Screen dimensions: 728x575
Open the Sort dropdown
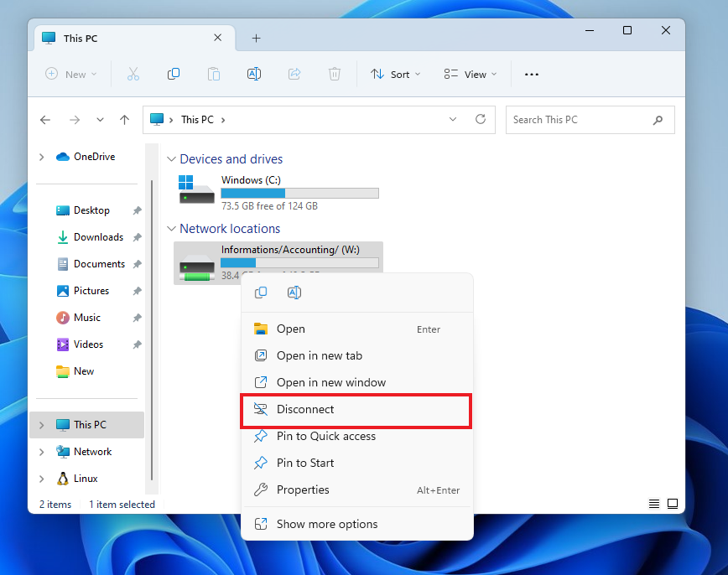pyautogui.click(x=396, y=74)
